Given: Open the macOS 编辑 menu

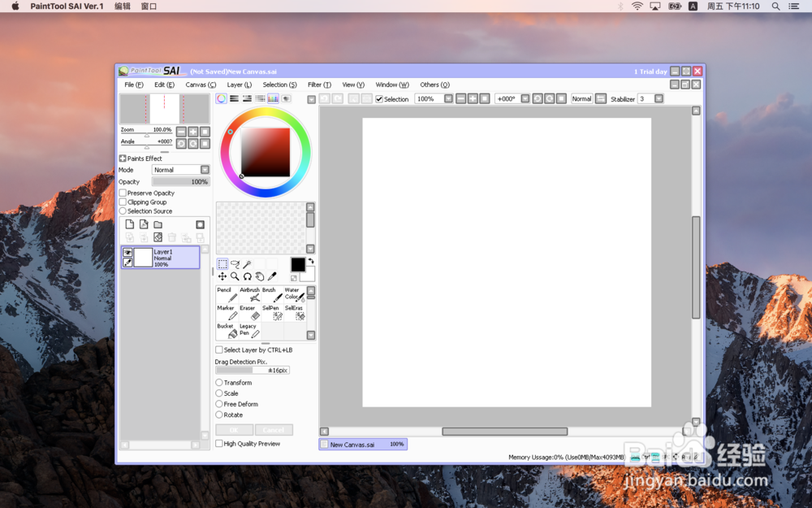Looking at the screenshot, I should [x=123, y=7].
